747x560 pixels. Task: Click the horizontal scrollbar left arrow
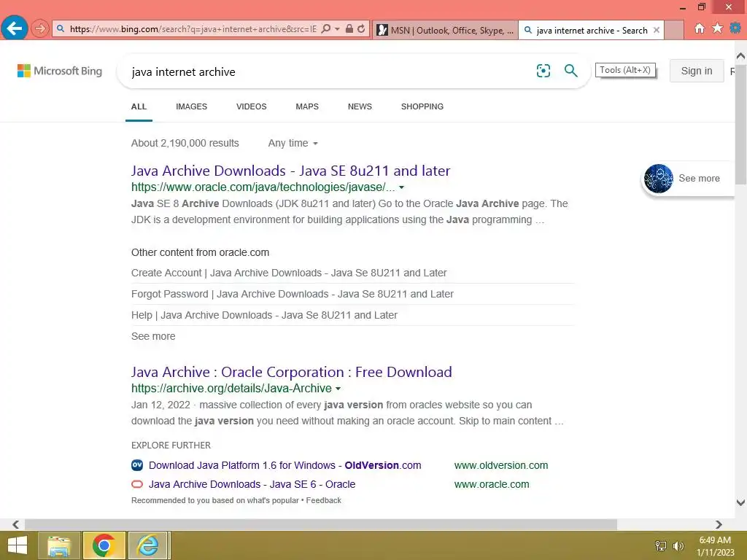pos(16,524)
